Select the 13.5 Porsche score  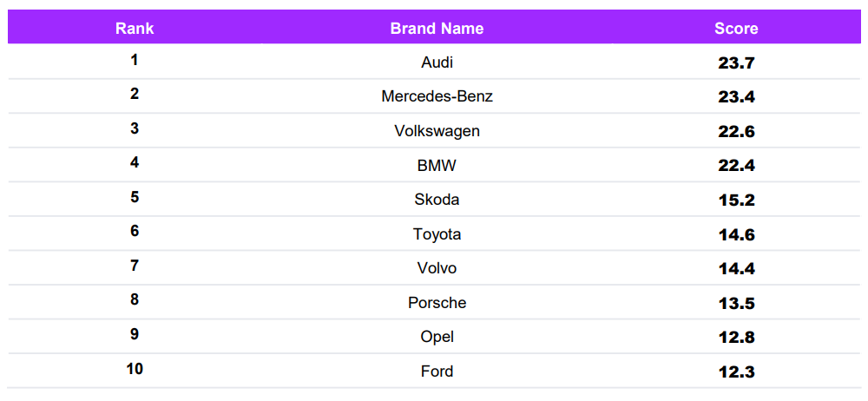click(736, 304)
